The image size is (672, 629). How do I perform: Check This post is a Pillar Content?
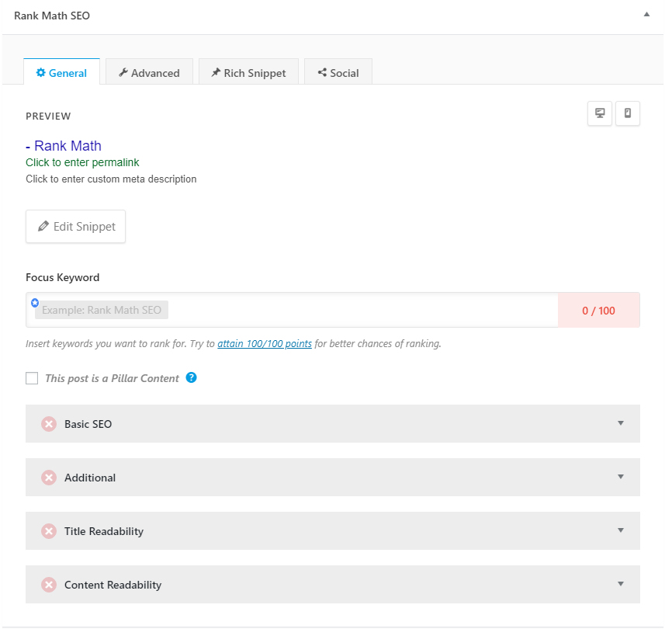[32, 378]
